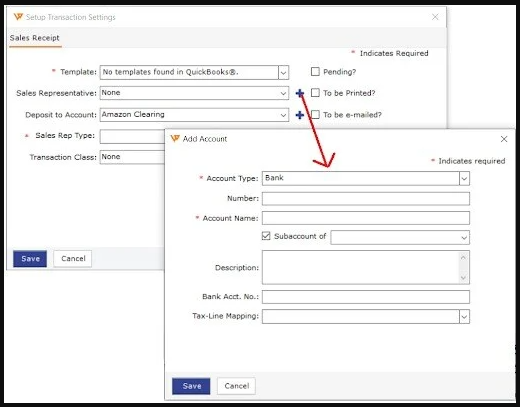Click Webgility logo in Add Account title
This screenshot has height=407, width=520.
click(175, 138)
